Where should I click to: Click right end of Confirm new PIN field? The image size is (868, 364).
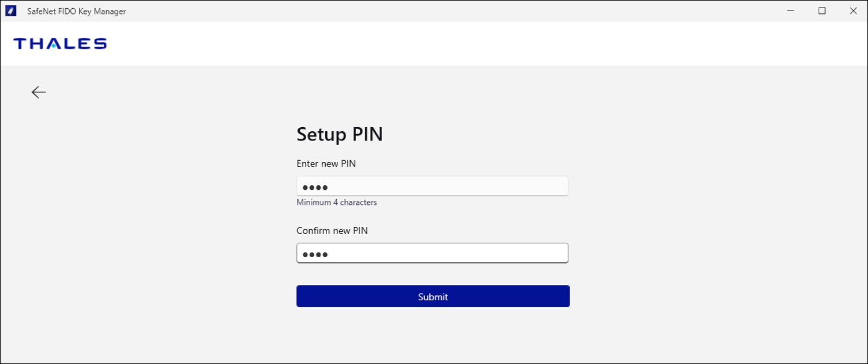tap(557, 253)
